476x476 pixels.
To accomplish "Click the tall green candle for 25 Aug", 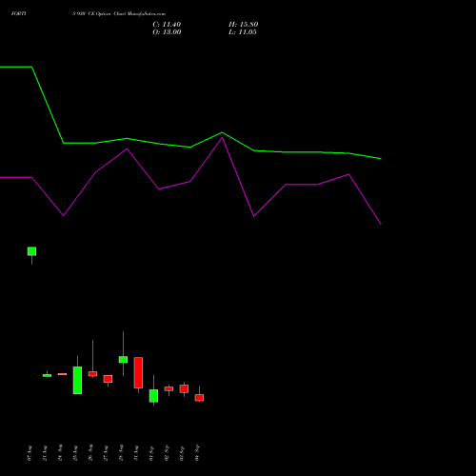I will pos(77,380).
